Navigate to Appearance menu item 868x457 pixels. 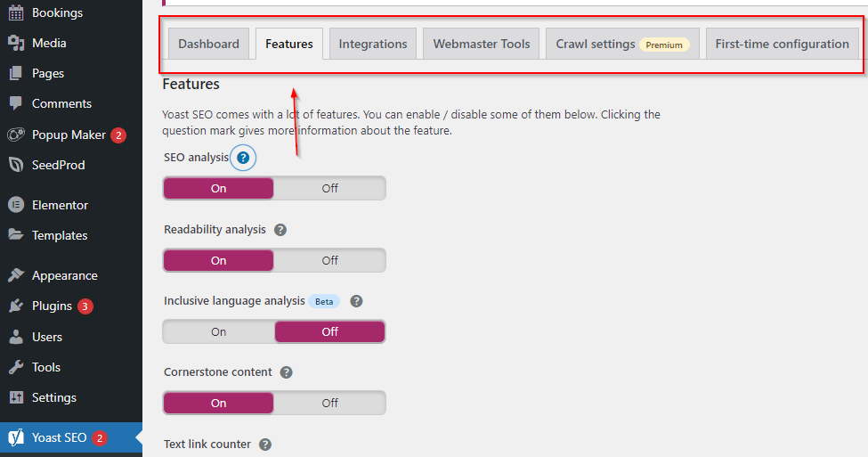coord(64,275)
